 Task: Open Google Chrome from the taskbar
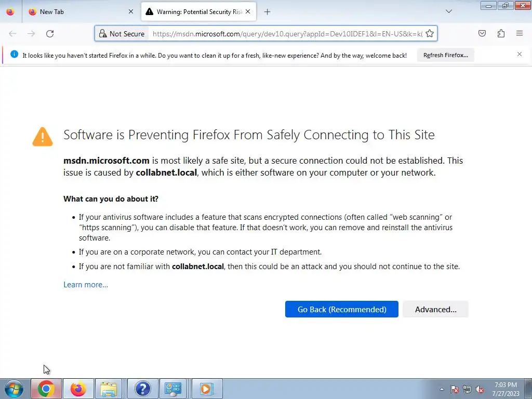(x=46, y=389)
